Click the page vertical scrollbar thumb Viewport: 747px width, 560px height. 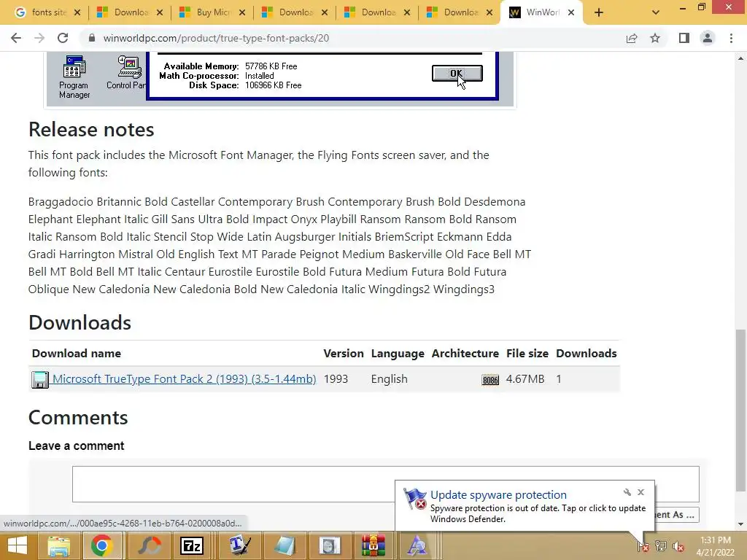(740, 410)
